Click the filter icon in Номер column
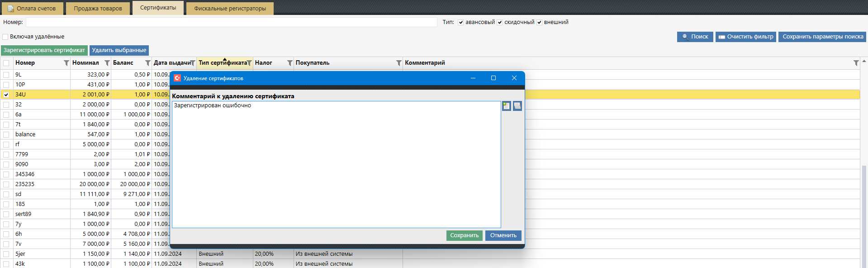 tap(66, 63)
